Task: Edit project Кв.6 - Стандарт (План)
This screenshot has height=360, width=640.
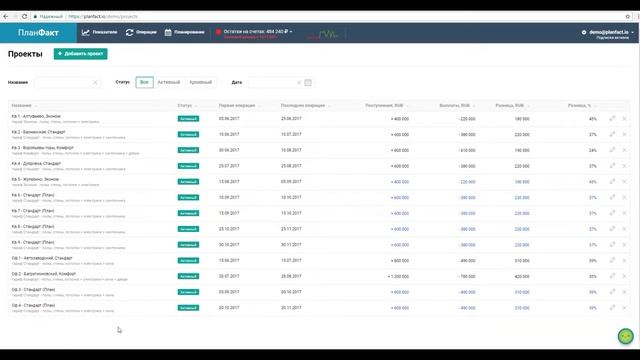Action: pos(612,197)
